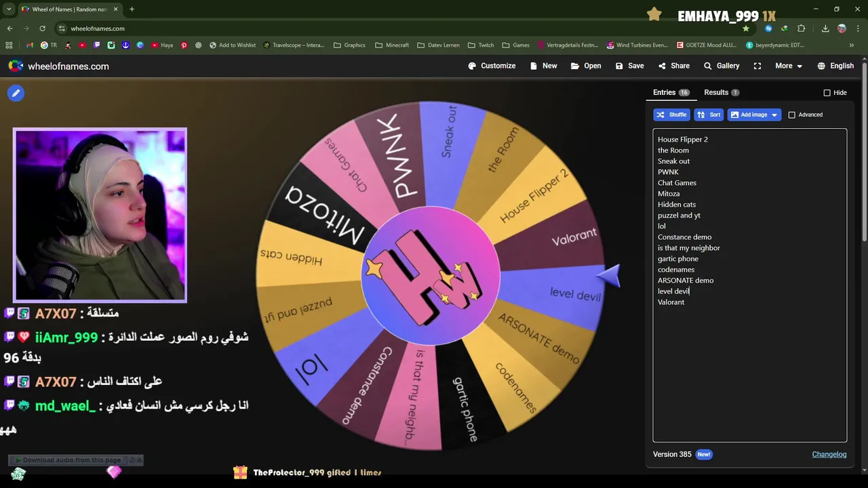Open the apps grid bookmark icon

(9, 45)
